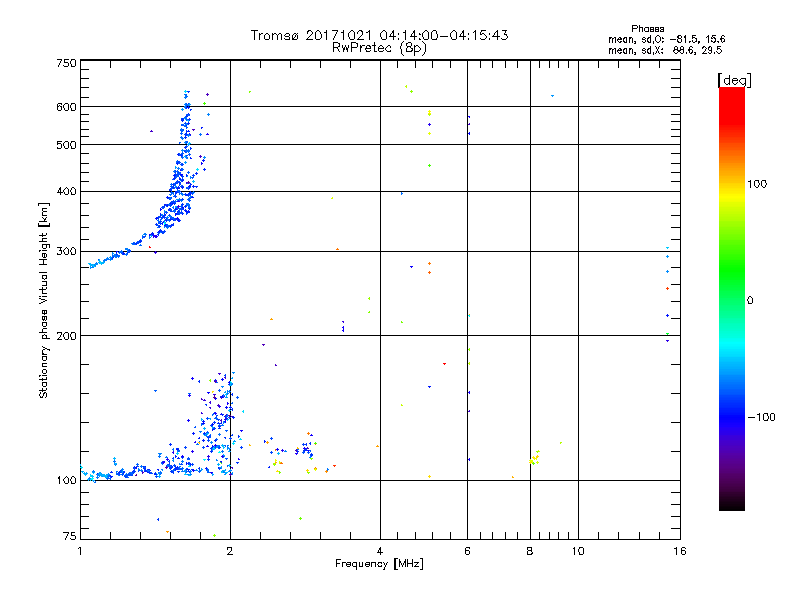Click the y-axis tick label '200'
This screenshot has width=800, height=600.
coord(67,336)
